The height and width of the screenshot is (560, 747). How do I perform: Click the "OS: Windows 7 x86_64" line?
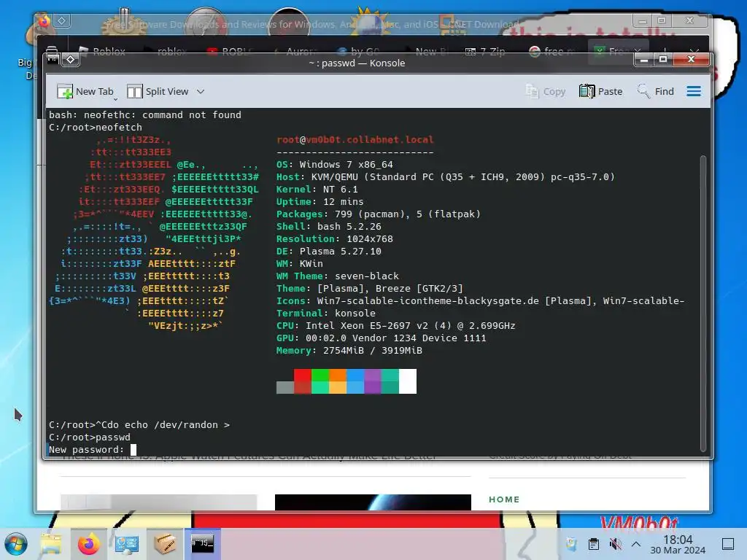[334, 164]
